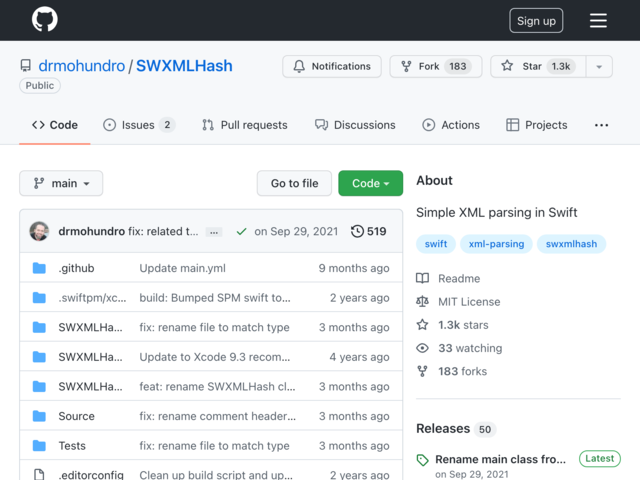Expand commit message ellipsis button

214,232
